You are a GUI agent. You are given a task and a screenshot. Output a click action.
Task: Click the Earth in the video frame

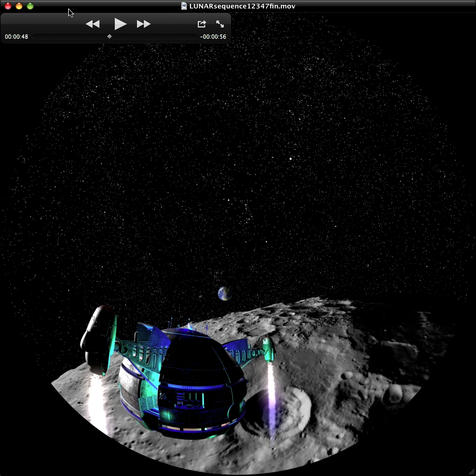click(225, 294)
